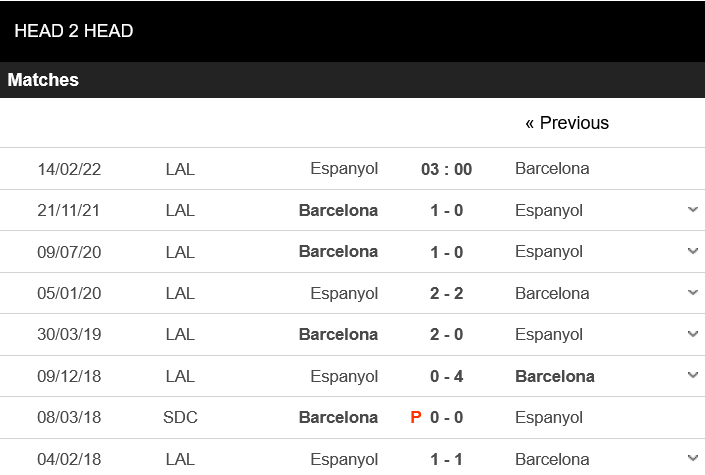The image size is (705, 475).
Task: Click the 0 - 4 score result
Action: 446,376
